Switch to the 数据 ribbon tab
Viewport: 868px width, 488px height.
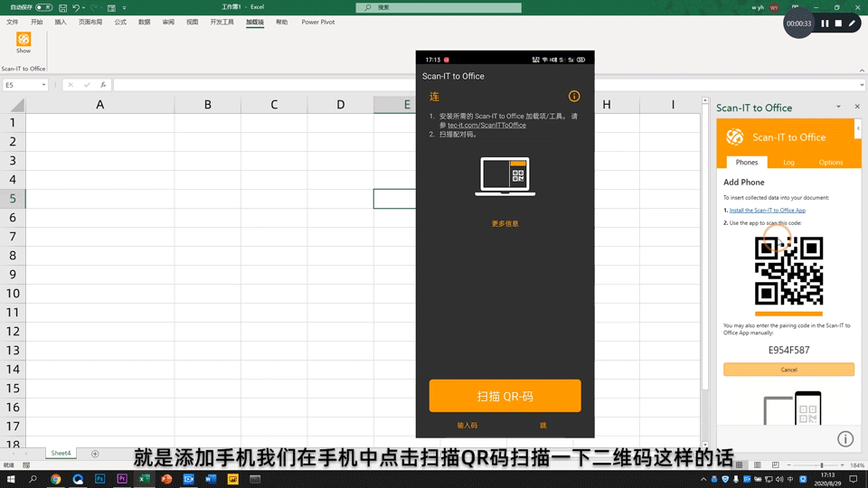click(144, 22)
